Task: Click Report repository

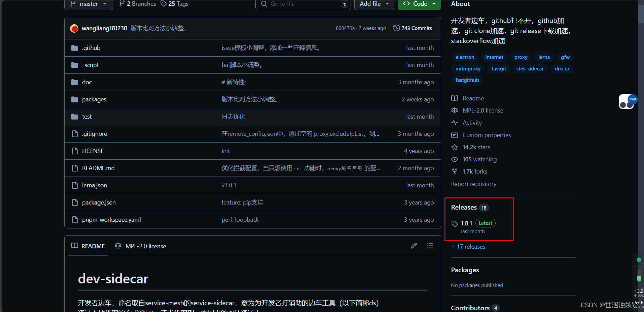Action: (x=473, y=184)
